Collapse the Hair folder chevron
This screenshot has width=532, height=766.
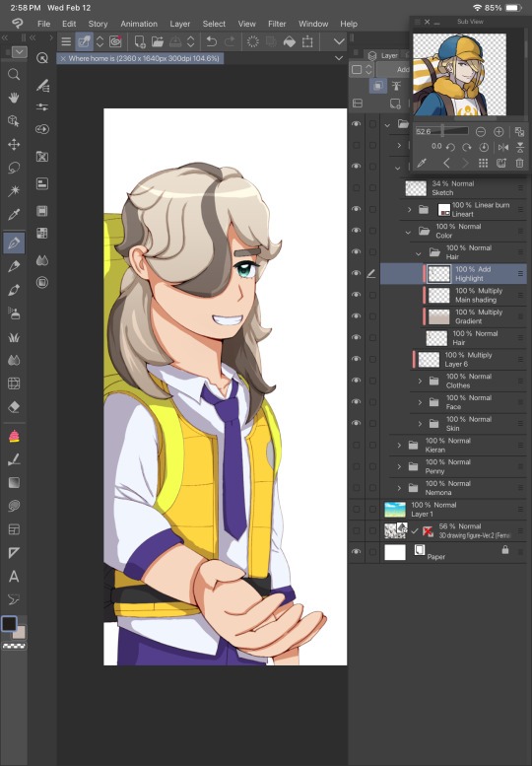click(x=419, y=253)
